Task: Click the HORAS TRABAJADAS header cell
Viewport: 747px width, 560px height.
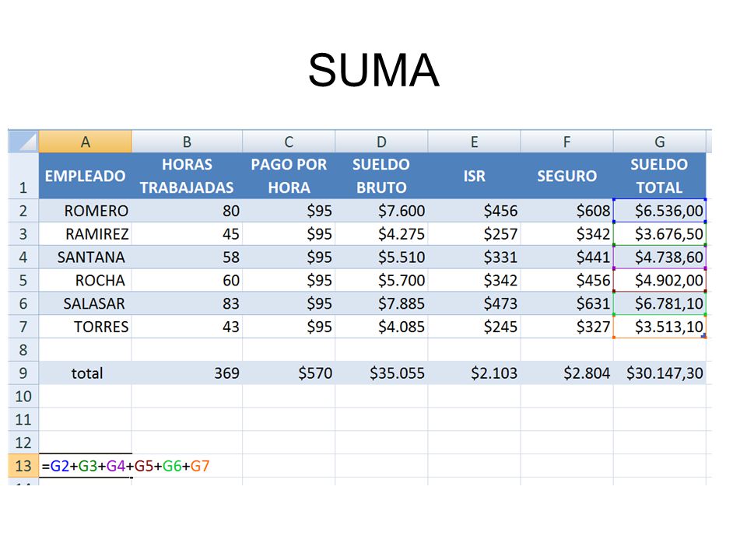Action: click(187, 176)
